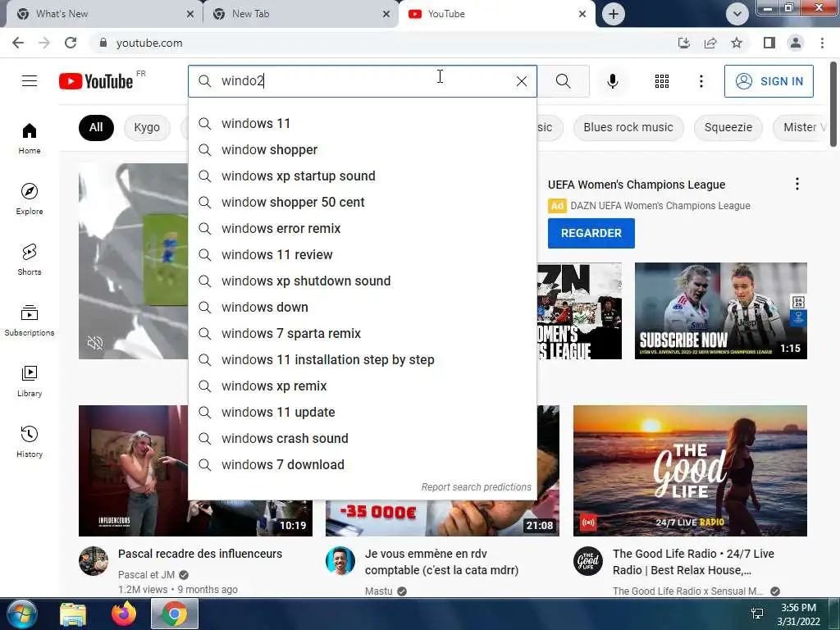Choose suggestion windows down

tap(362, 307)
